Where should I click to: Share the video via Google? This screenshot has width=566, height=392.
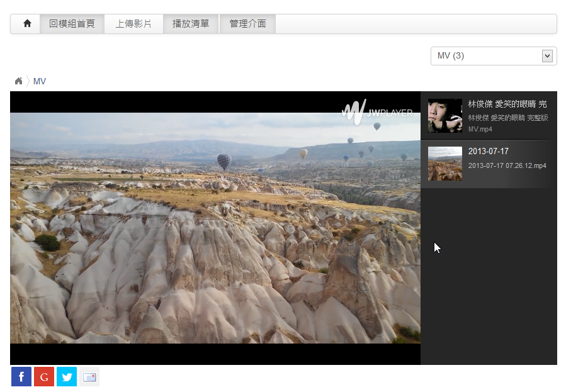(44, 376)
